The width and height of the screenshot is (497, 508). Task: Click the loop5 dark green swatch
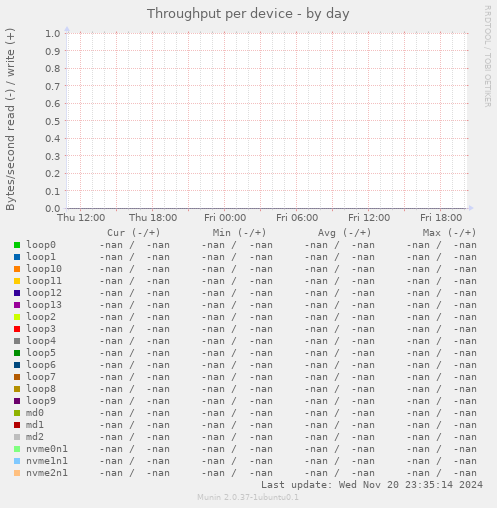[x=17, y=353]
